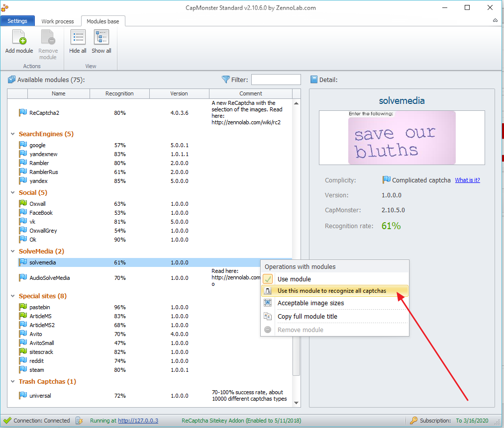Open the http://127.0.0.3 address link

coord(138,421)
